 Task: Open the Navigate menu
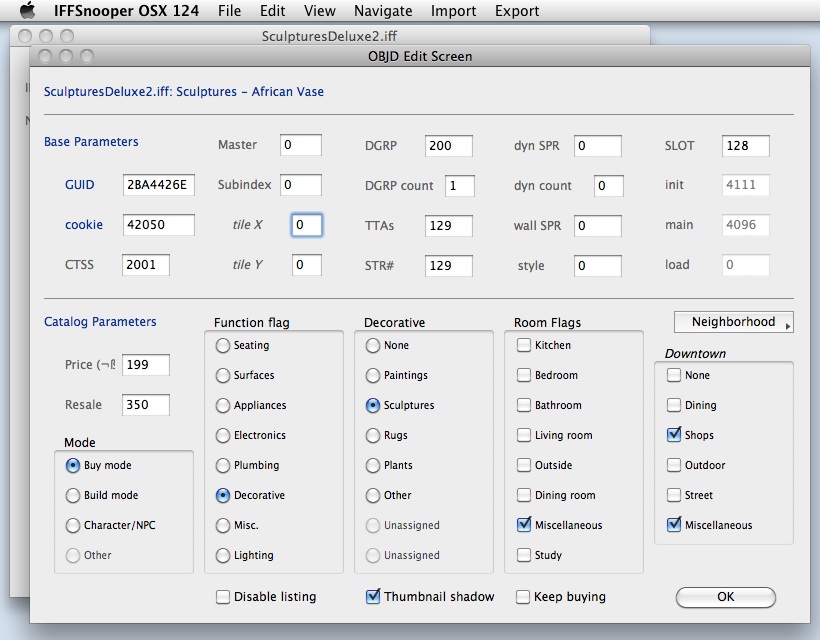(x=382, y=11)
